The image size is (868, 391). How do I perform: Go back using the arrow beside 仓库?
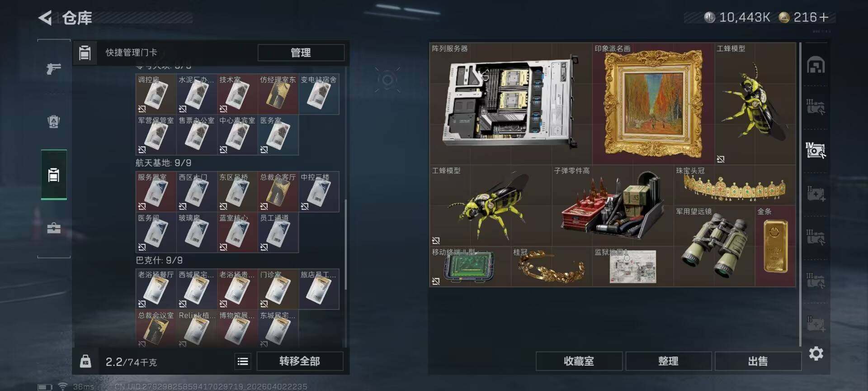pyautogui.click(x=45, y=18)
